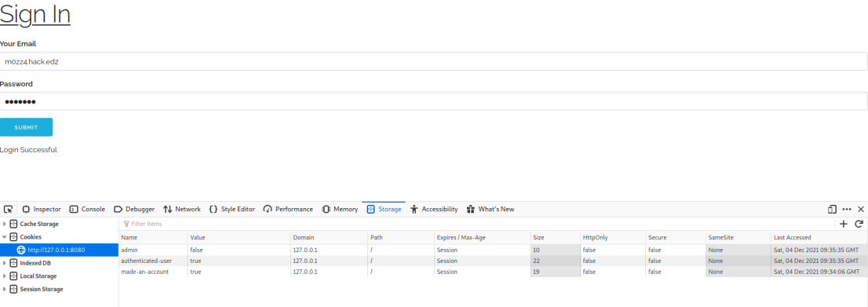Sort cookies by Secure column header

click(x=676, y=237)
